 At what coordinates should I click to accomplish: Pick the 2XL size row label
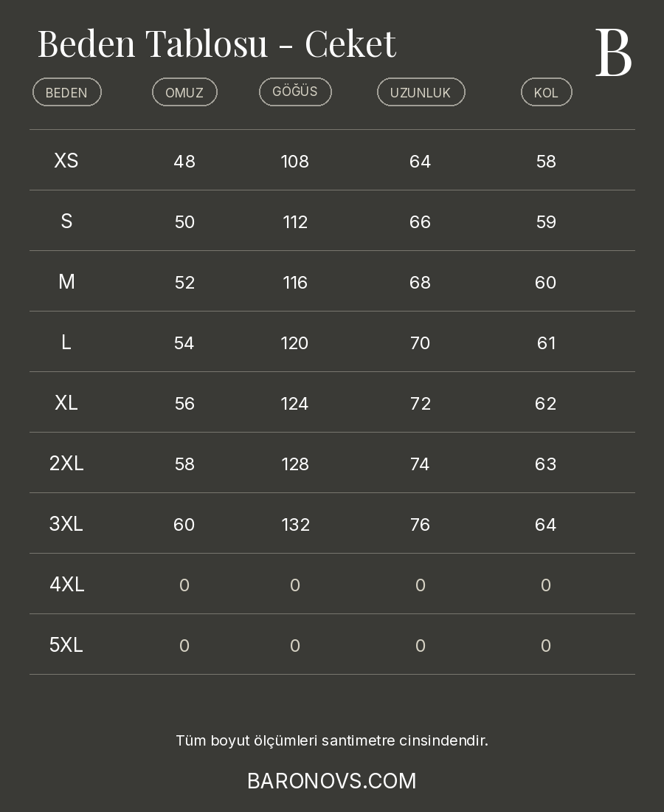(66, 464)
